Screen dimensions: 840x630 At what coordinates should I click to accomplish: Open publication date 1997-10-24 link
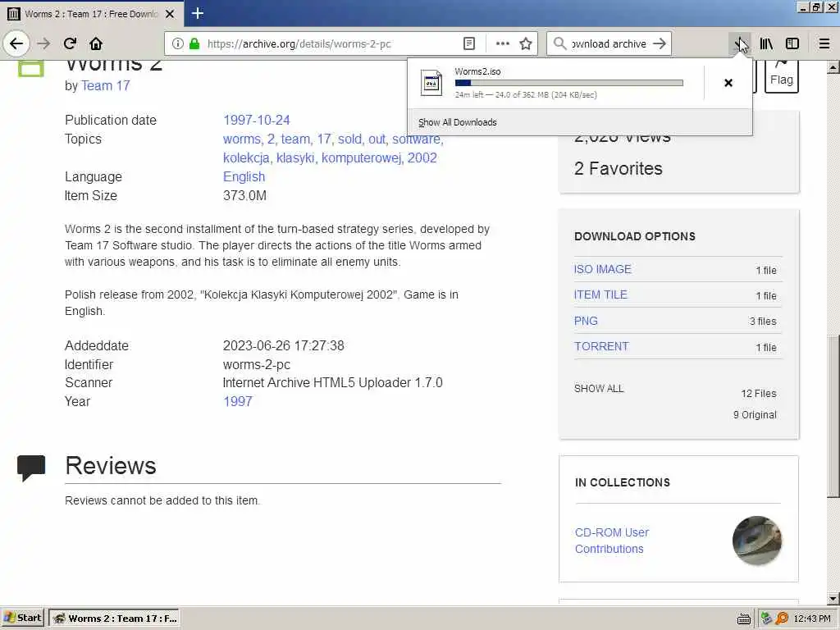tap(257, 120)
